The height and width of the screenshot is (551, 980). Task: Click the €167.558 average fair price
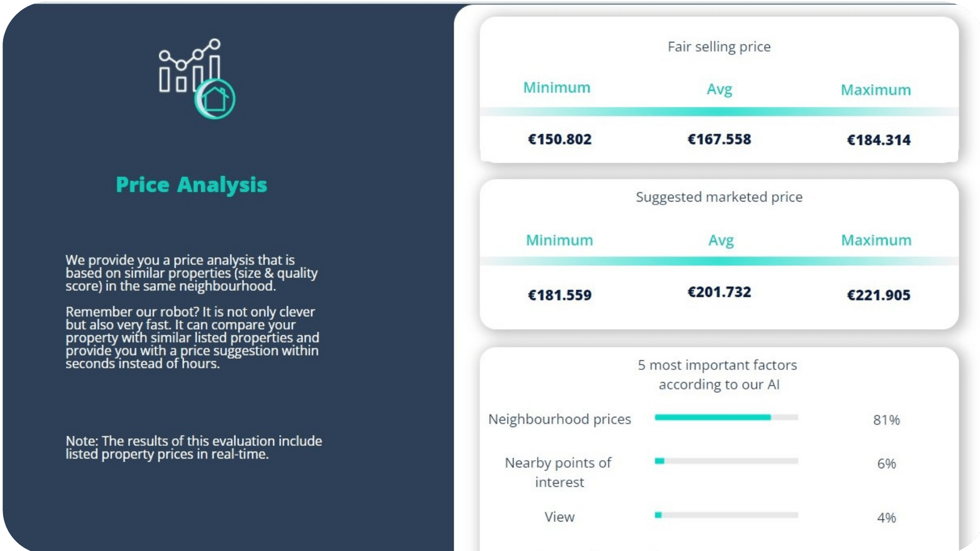click(x=719, y=139)
